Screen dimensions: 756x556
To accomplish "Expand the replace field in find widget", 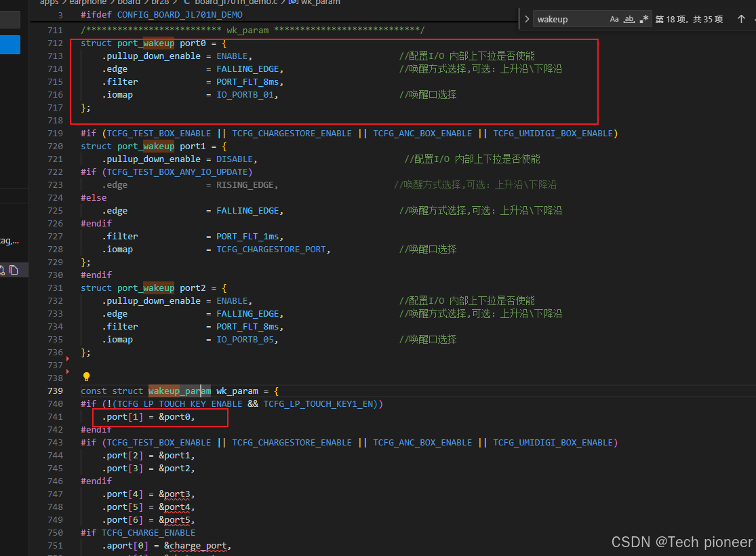I will point(527,19).
